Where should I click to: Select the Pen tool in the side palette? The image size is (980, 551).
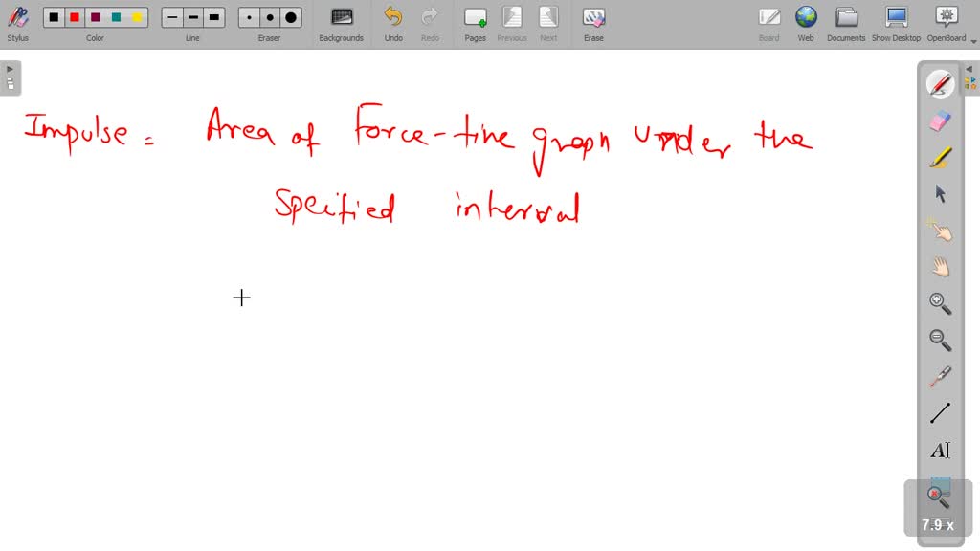tap(940, 84)
